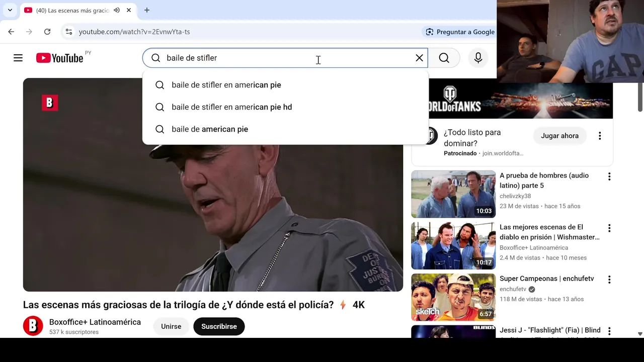Click the browser back arrow
The width and height of the screenshot is (644, 362).
click(x=11, y=32)
